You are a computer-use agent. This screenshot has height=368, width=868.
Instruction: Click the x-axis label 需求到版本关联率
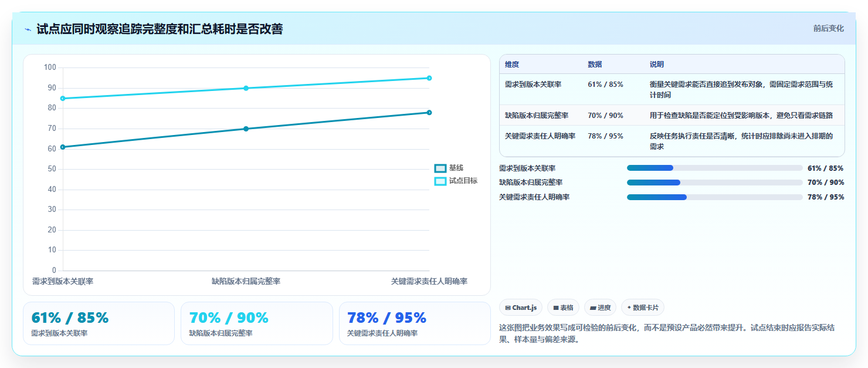[63, 282]
